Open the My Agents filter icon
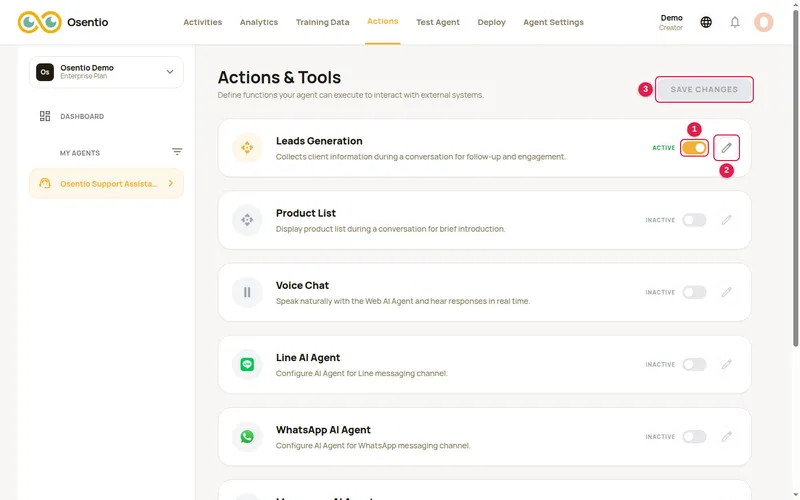Screen dimensions: 800x500 point(177,152)
